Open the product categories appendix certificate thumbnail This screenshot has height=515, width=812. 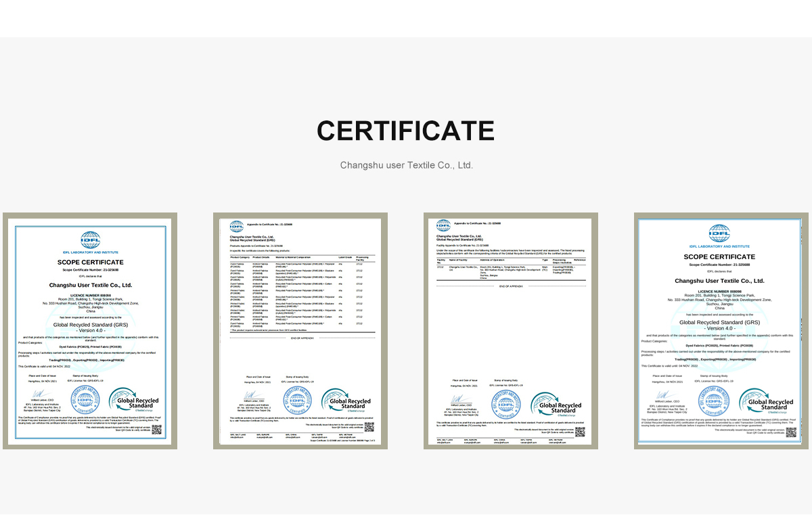click(300, 331)
